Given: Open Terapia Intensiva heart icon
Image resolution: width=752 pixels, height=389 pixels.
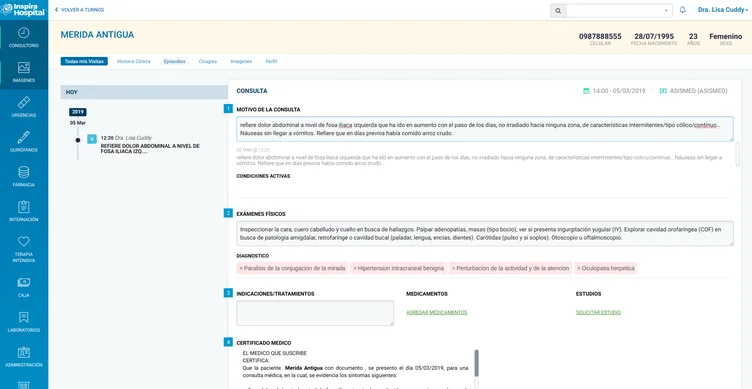Looking at the screenshot, I should (24, 241).
